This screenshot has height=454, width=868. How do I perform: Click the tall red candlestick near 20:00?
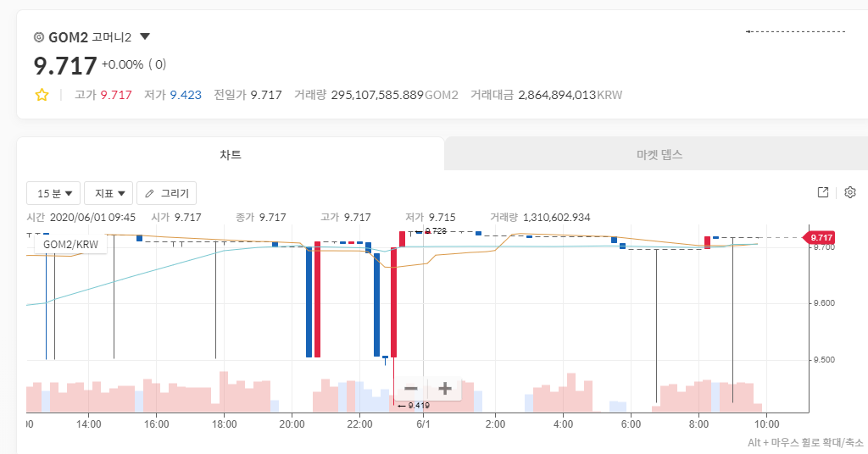tap(317, 299)
